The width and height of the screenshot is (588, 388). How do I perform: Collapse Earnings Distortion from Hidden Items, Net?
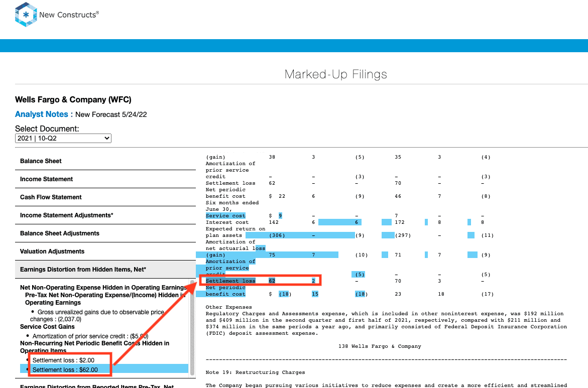point(105,270)
